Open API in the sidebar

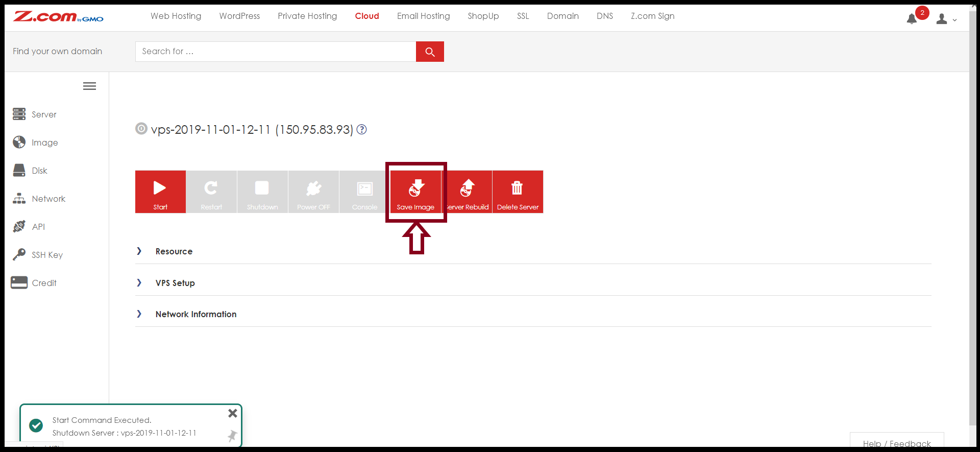click(29, 227)
